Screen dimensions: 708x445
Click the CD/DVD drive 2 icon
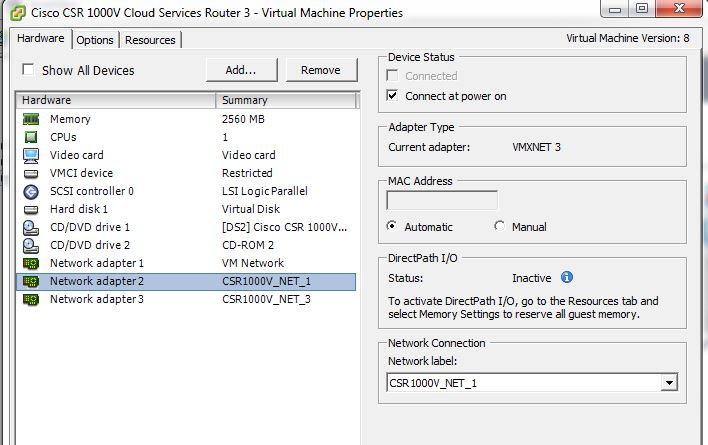pyautogui.click(x=31, y=246)
